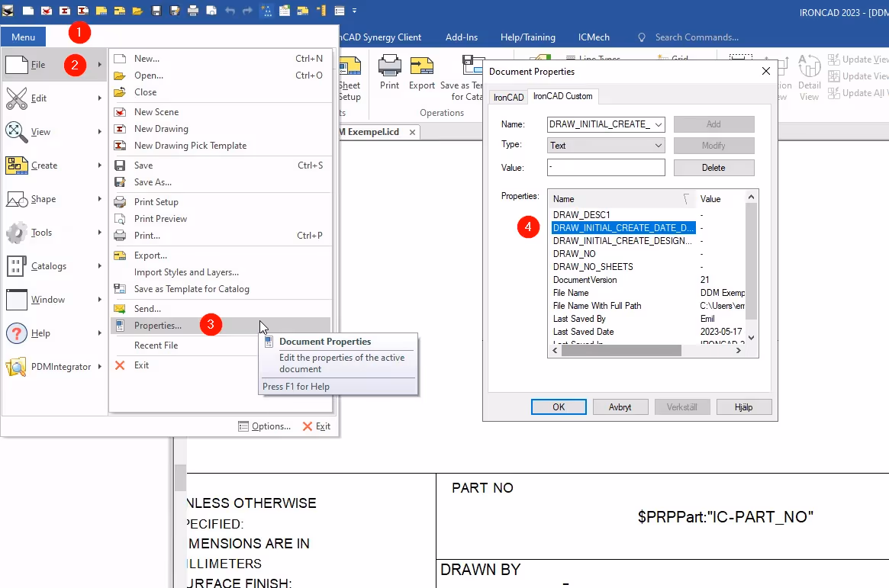889x588 pixels.
Task: Expand the Window submenu
Action: [x=54, y=299]
